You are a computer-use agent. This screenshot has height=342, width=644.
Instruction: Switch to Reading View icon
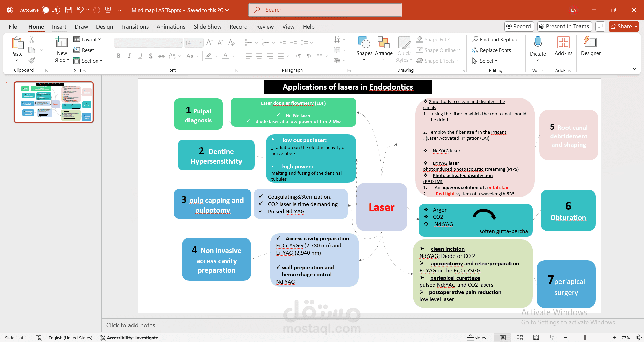pos(536,338)
